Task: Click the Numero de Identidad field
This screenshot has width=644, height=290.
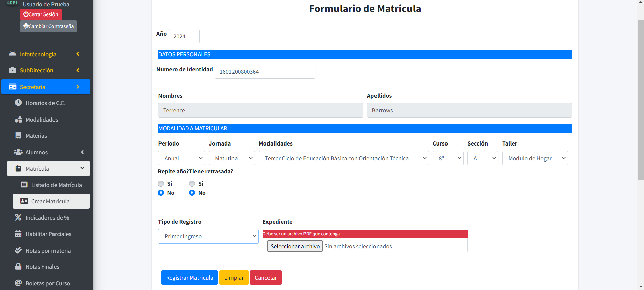Action: [x=265, y=72]
